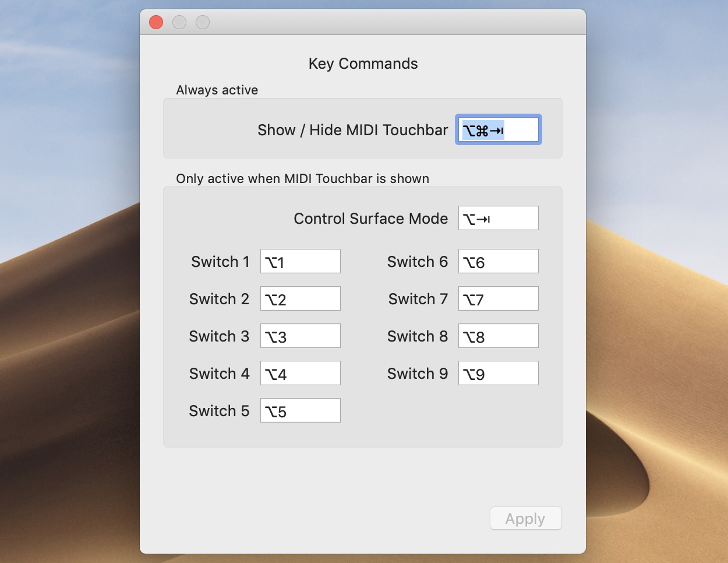Click the grayed-out zoom window button
Screen dimensions: 728x563
point(203,22)
